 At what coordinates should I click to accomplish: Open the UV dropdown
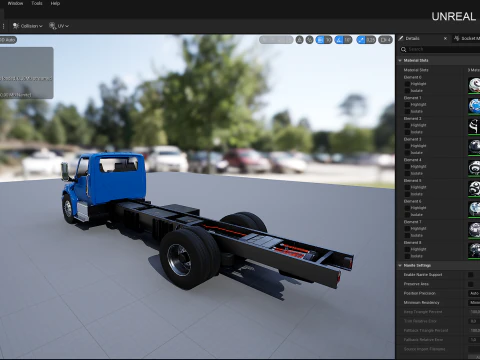59,26
